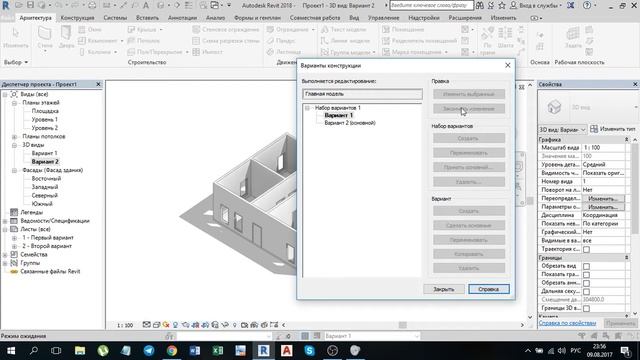Click the help question mark icon in title bar

(587, 6)
